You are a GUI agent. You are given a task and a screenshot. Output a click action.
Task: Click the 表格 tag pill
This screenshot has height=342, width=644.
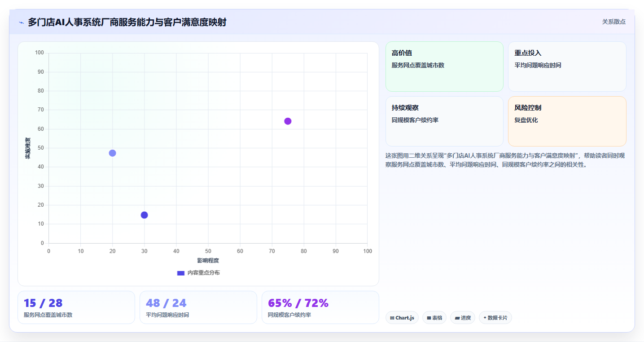coord(434,318)
